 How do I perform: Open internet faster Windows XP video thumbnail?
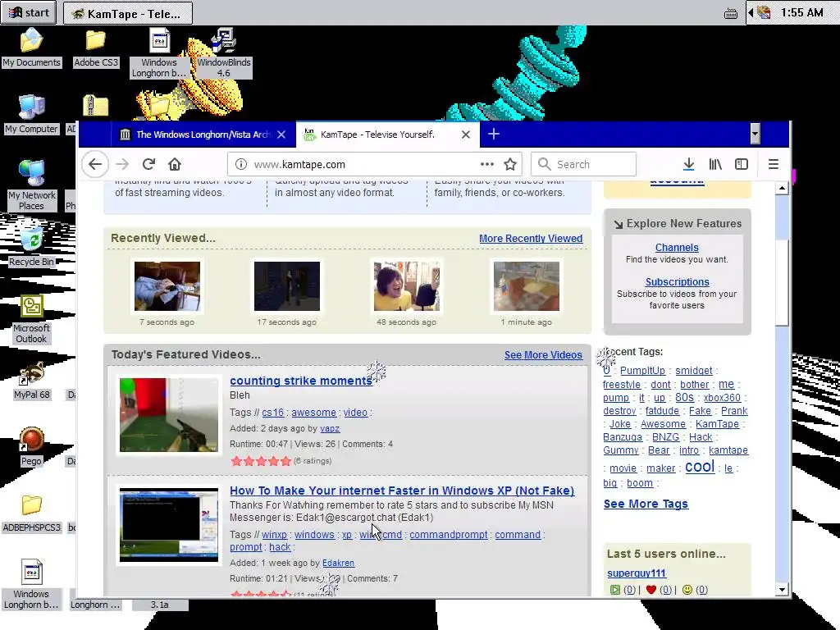(x=169, y=524)
